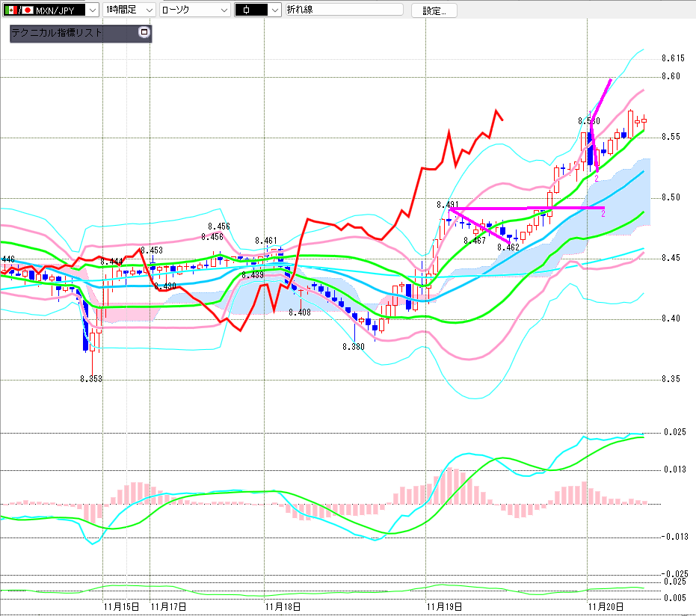Open the MXN/JPY currency pair dropdown

point(92,10)
